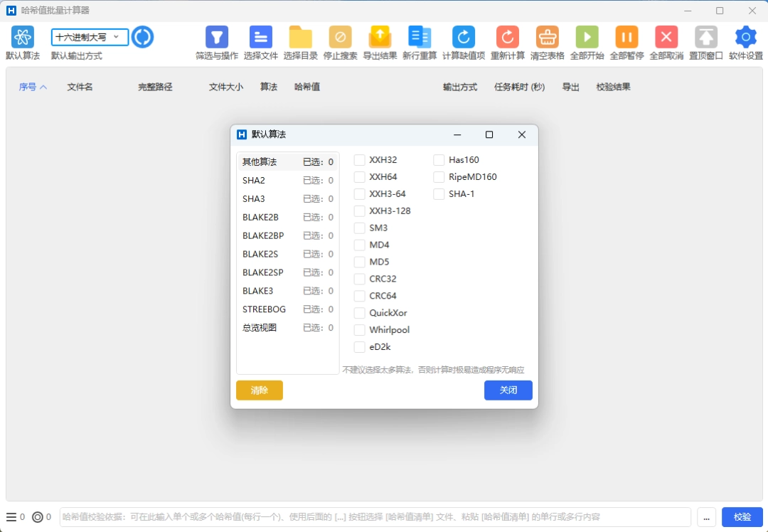Image resolution: width=768 pixels, height=532 pixels.
Task: Open the 筛选与操作 filter tool
Action: tap(216, 37)
